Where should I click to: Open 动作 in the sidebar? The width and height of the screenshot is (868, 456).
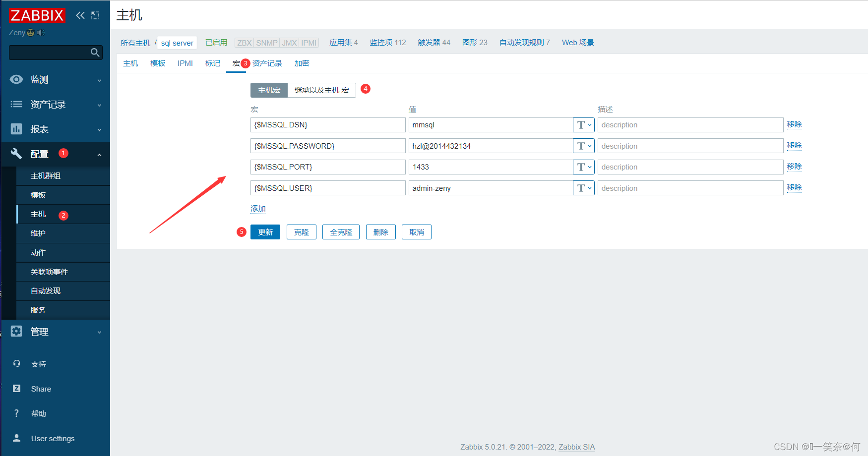click(x=63, y=253)
